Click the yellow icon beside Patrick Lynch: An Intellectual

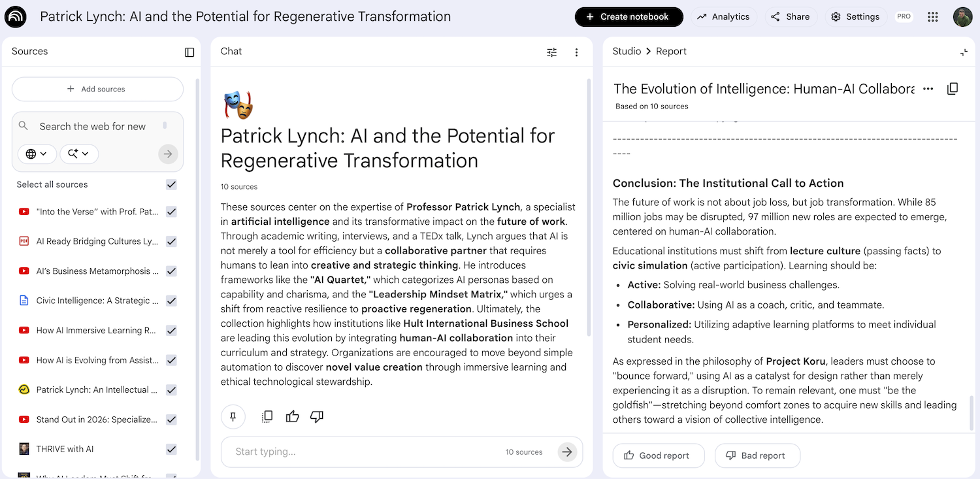pos(24,389)
